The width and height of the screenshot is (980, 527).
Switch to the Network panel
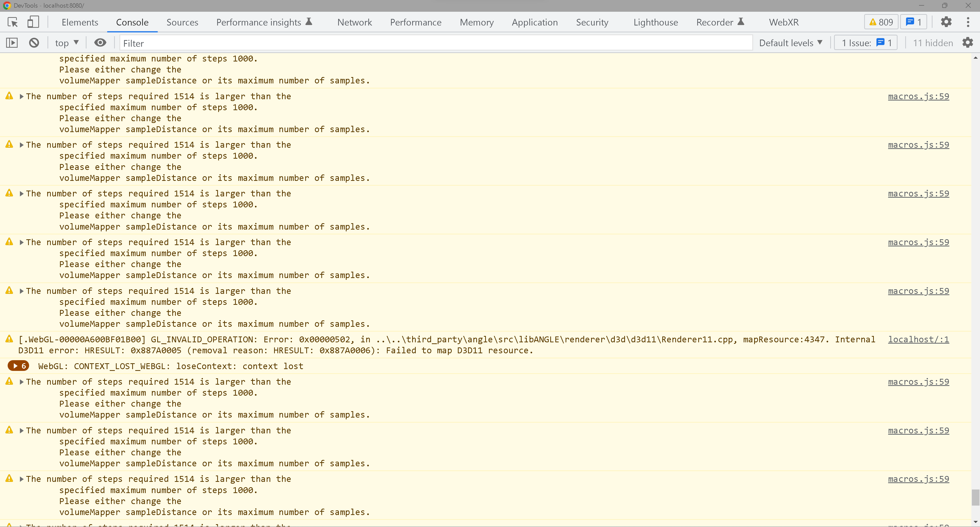[x=354, y=22]
